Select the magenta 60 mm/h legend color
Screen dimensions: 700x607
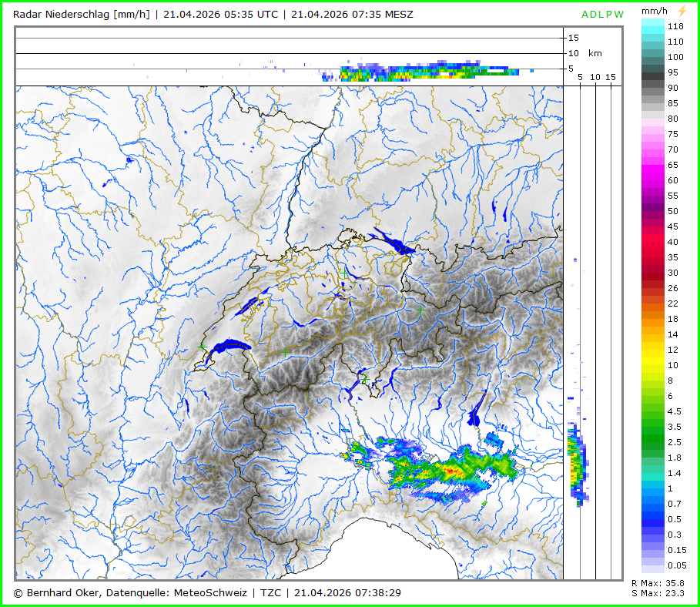tap(653, 180)
